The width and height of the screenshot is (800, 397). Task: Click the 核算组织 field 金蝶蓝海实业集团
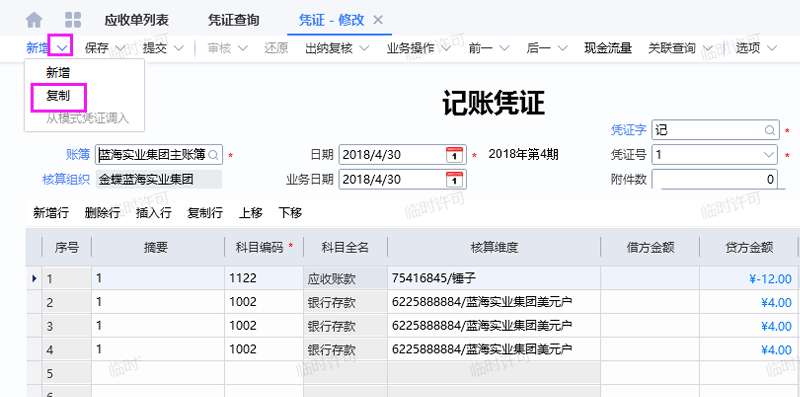click(x=159, y=180)
